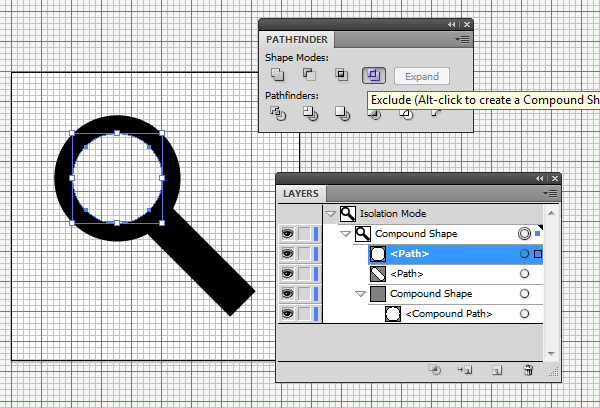Hide the nested Compound Shape via eye icon
600x408 pixels.
pos(287,294)
